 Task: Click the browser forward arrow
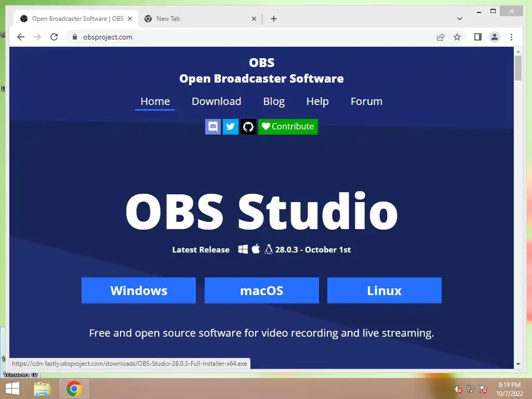pyautogui.click(x=37, y=37)
